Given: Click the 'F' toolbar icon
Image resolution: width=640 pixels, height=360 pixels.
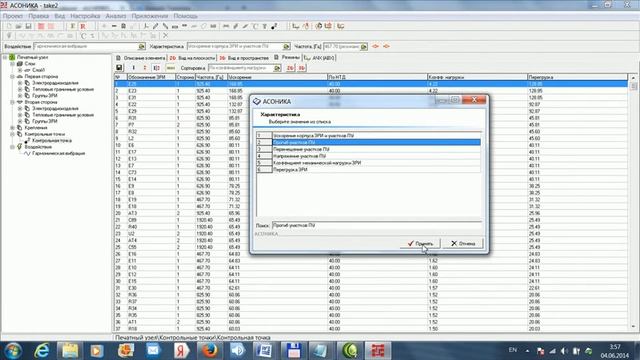Looking at the screenshot, I should (x=73, y=26).
